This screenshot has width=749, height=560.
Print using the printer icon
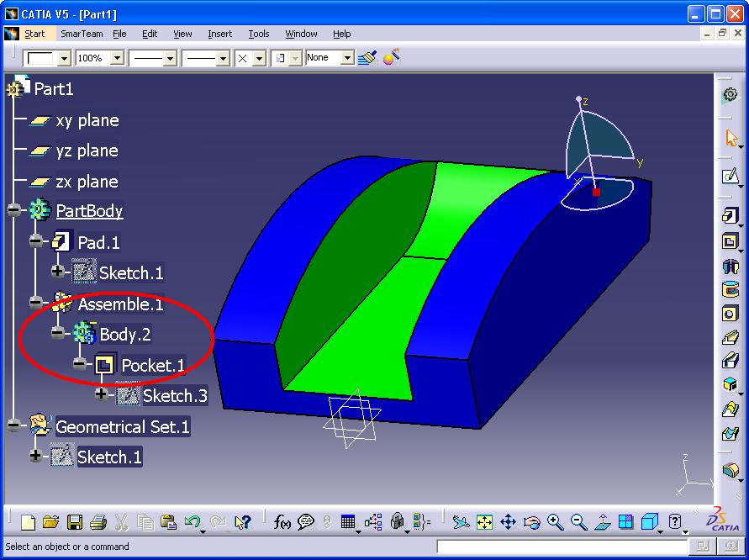point(98,522)
